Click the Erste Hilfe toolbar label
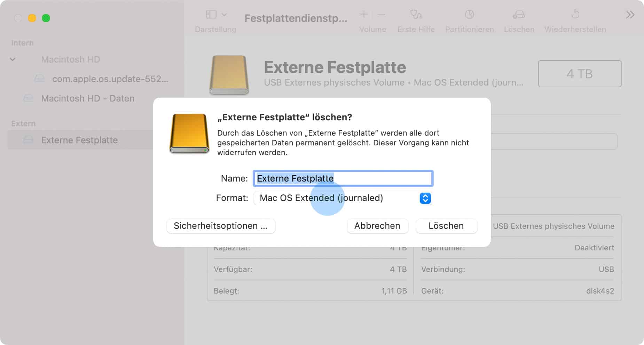This screenshot has height=345, width=644. [416, 30]
